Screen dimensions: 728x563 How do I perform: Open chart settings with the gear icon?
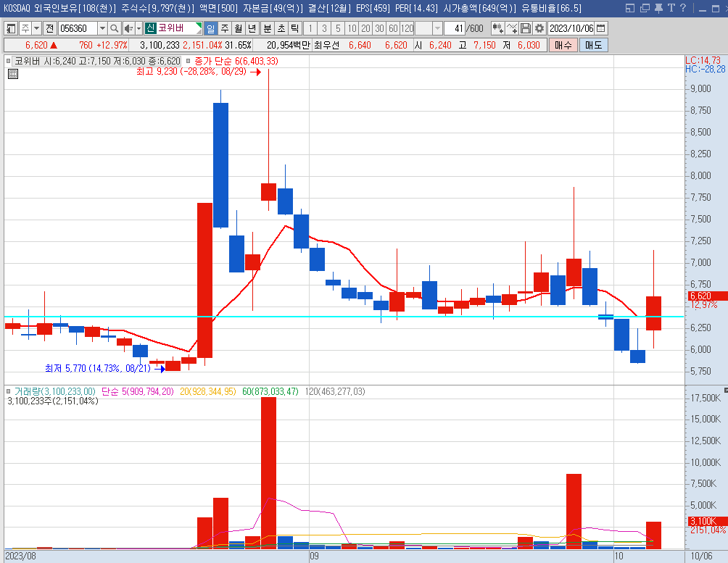[539, 28]
